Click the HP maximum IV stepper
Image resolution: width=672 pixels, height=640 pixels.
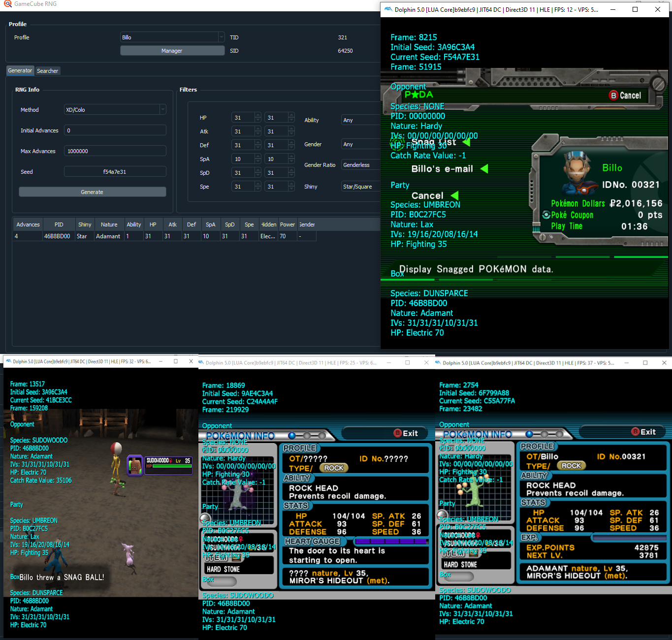point(291,118)
